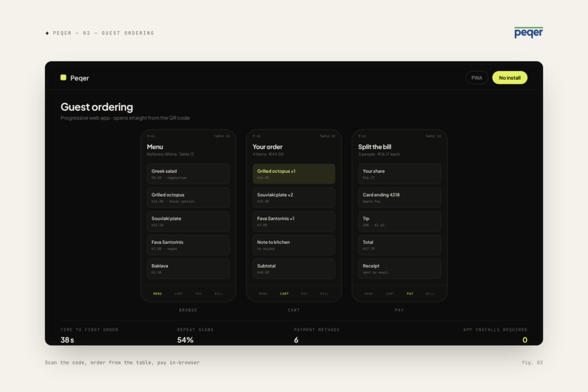Click APP INSTALLS REQUIRED label
The image size is (588, 392).
(496, 330)
